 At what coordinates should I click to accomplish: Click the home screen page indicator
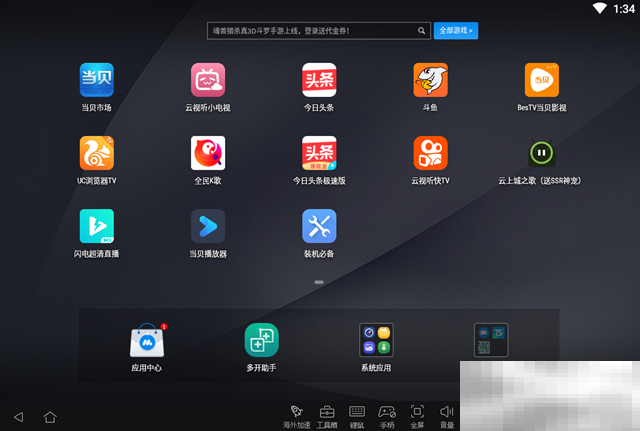[319, 282]
